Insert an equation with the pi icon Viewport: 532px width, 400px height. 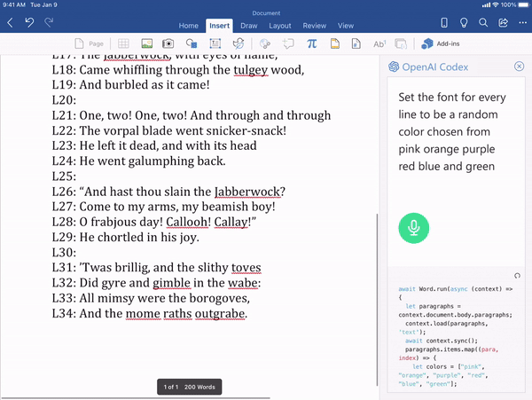tap(312, 43)
